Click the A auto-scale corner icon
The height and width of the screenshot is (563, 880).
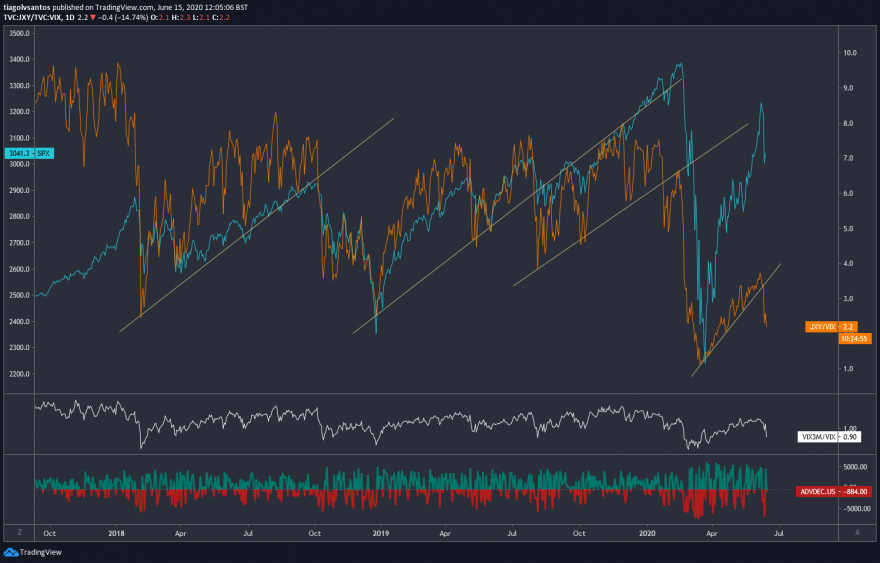pyautogui.click(x=857, y=533)
